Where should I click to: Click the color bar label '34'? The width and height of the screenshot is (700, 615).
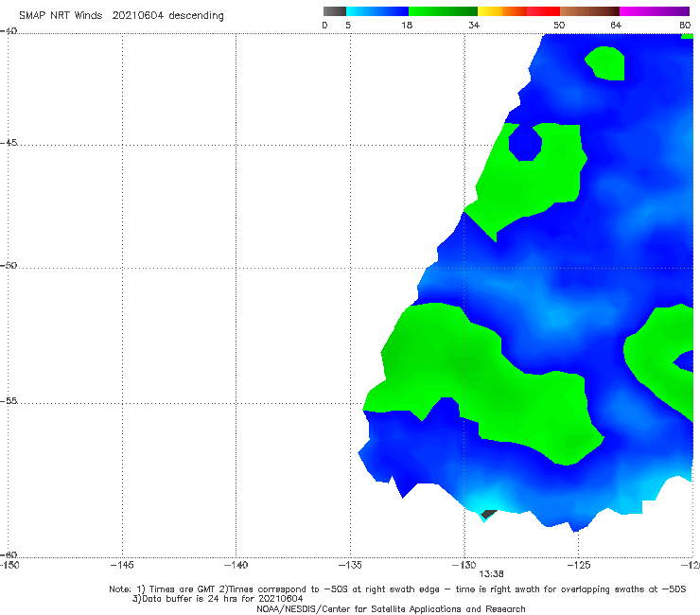tap(474, 25)
